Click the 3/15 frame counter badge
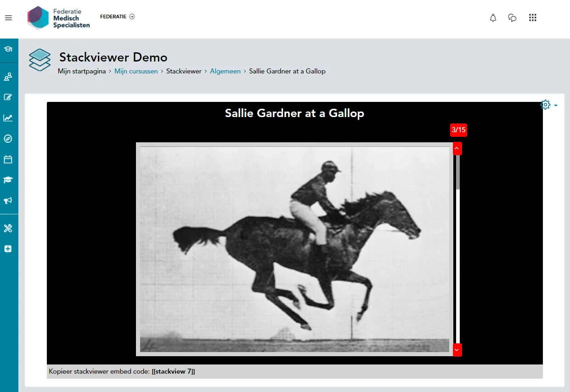The height and width of the screenshot is (392, 570). [x=458, y=130]
